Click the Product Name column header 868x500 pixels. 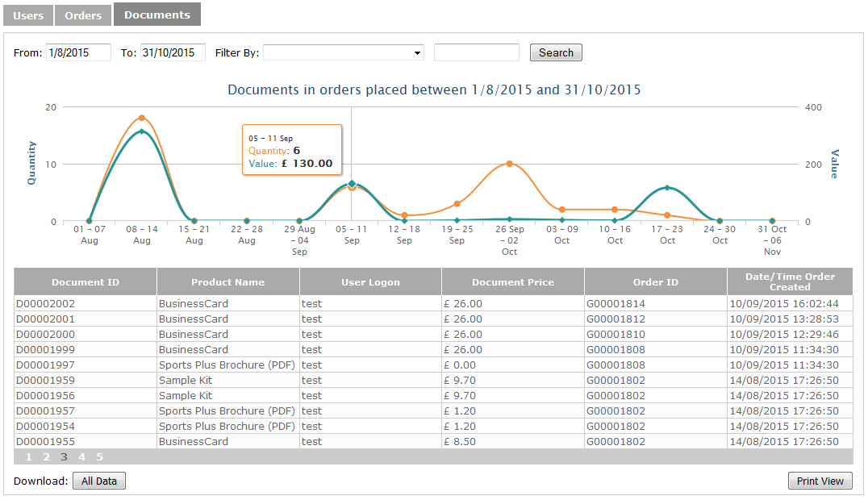(x=227, y=282)
